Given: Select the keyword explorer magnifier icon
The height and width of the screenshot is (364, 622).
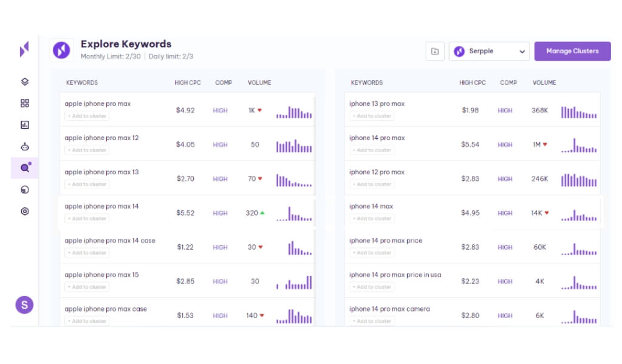Looking at the screenshot, I should coord(25,168).
